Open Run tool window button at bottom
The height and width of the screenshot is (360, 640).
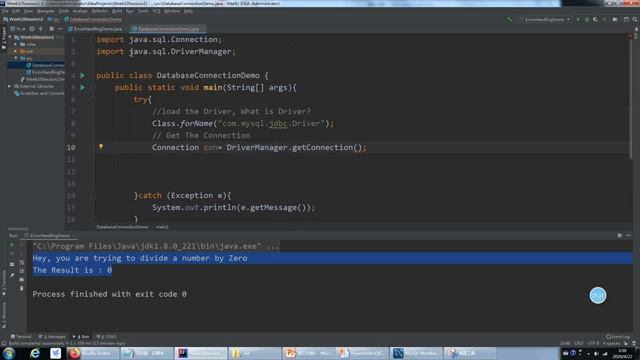click(81, 337)
